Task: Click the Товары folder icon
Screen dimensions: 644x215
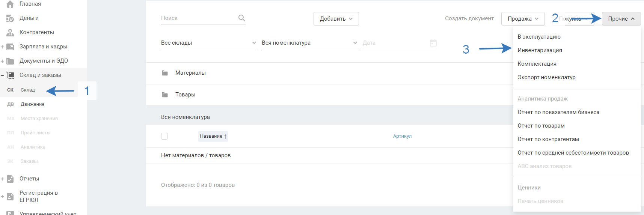Action: (x=164, y=95)
